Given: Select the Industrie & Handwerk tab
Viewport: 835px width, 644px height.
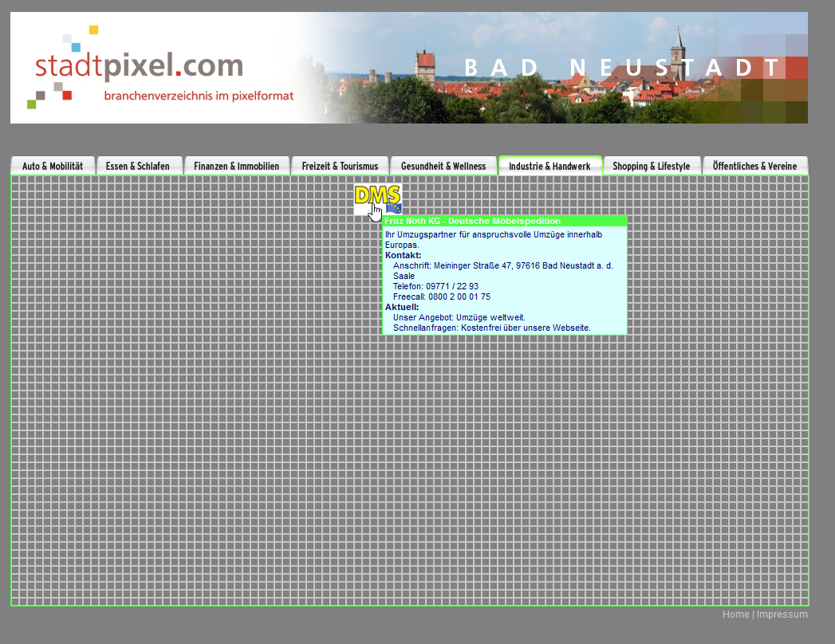Looking at the screenshot, I should coord(549,166).
